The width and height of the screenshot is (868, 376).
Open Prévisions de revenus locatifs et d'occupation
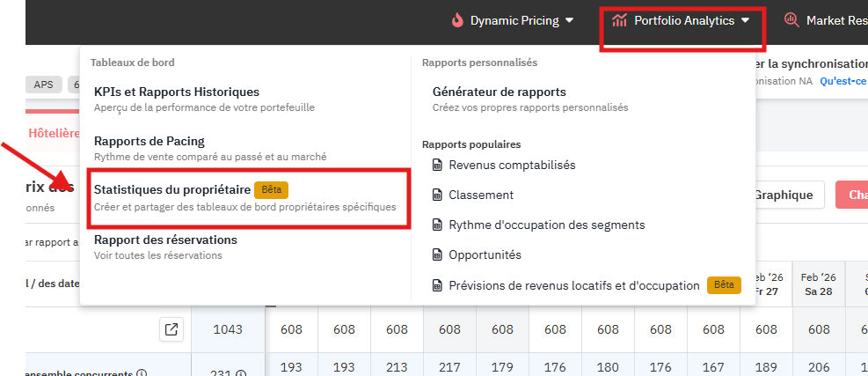tap(573, 285)
